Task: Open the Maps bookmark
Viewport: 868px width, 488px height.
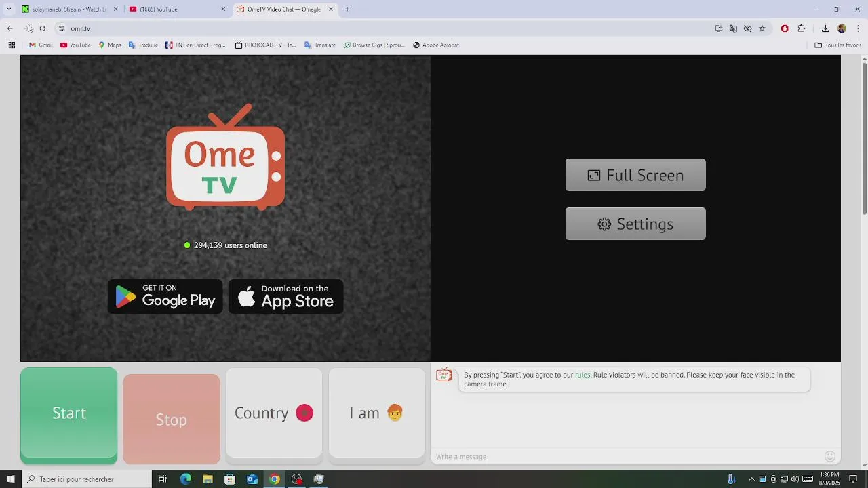Action: (x=110, y=45)
